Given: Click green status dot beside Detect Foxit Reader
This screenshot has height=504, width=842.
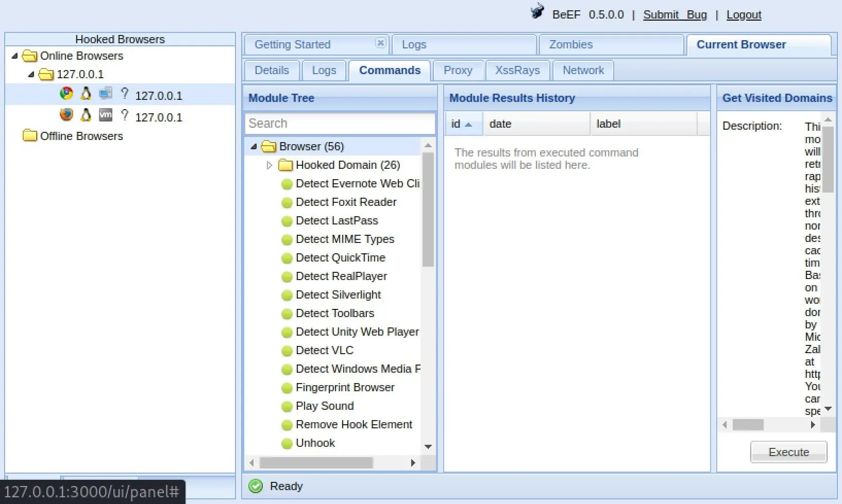Looking at the screenshot, I should coord(287,203).
